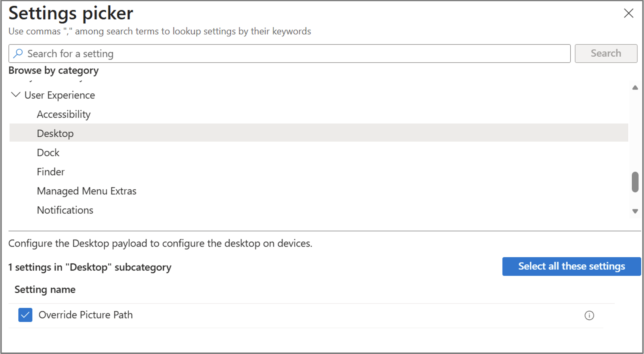Click the Override Picture Path setting name
644x354 pixels.
pos(86,315)
